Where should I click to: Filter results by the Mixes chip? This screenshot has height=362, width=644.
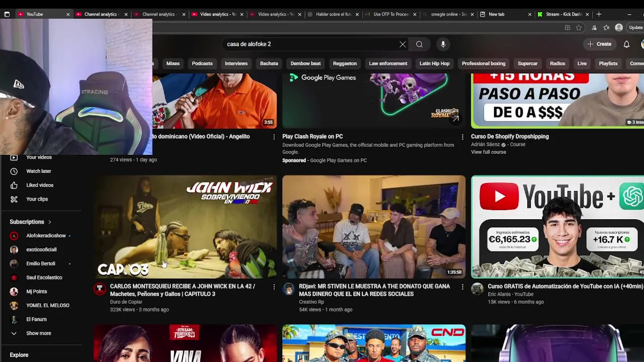(173, 63)
